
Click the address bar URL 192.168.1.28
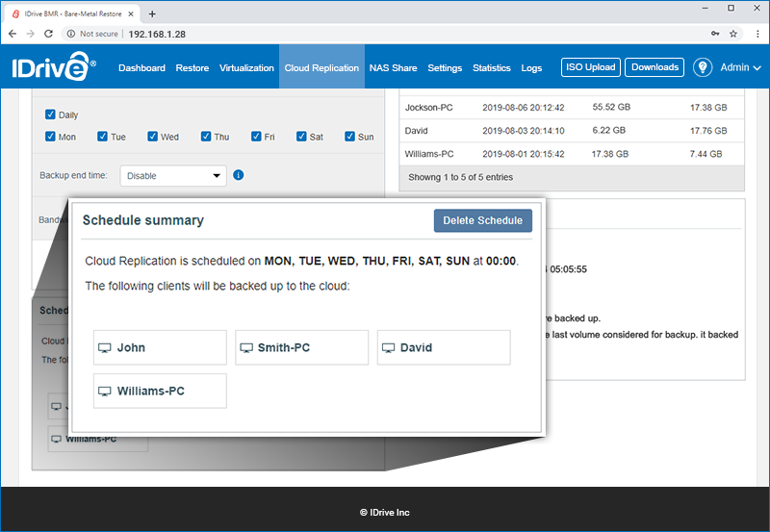click(x=157, y=34)
